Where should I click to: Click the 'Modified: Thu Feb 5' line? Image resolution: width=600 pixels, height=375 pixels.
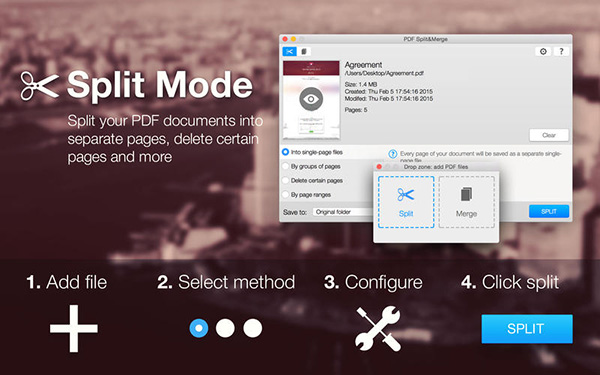(x=389, y=99)
